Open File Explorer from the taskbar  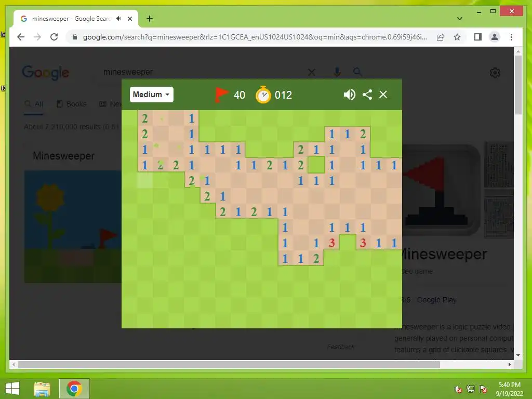point(42,389)
